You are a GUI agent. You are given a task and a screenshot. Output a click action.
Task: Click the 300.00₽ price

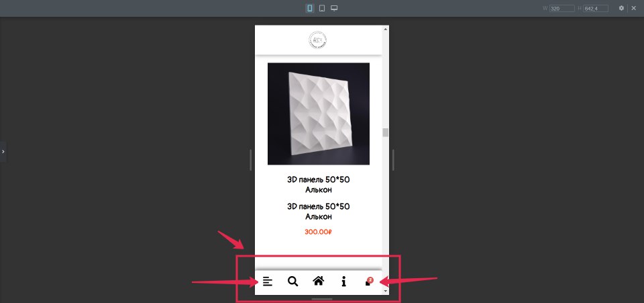(x=318, y=232)
